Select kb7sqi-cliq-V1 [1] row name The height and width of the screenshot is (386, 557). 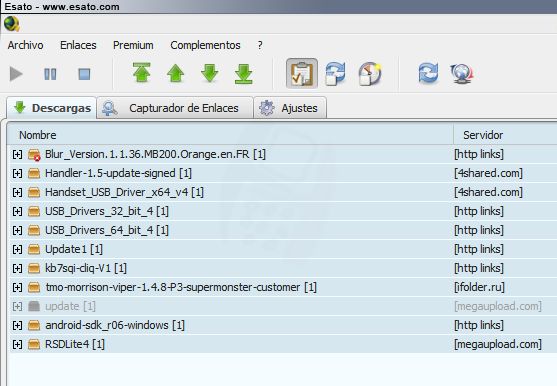point(86,268)
